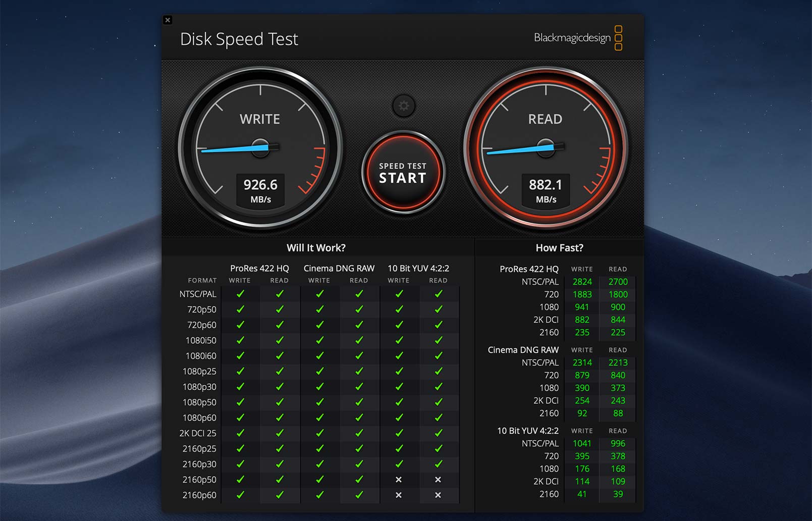This screenshot has width=812, height=521.
Task: Click 1080p30 ProRes 422 HQ read checkmark
Action: click(x=280, y=387)
